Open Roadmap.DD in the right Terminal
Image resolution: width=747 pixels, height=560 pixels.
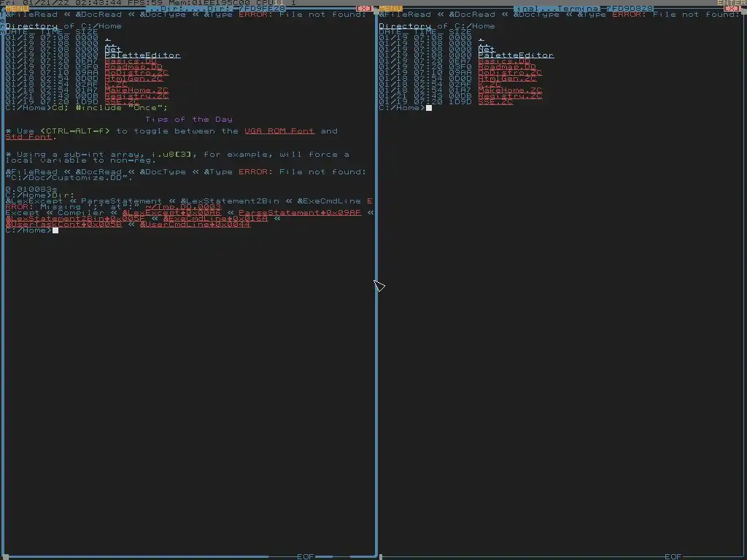coord(507,66)
